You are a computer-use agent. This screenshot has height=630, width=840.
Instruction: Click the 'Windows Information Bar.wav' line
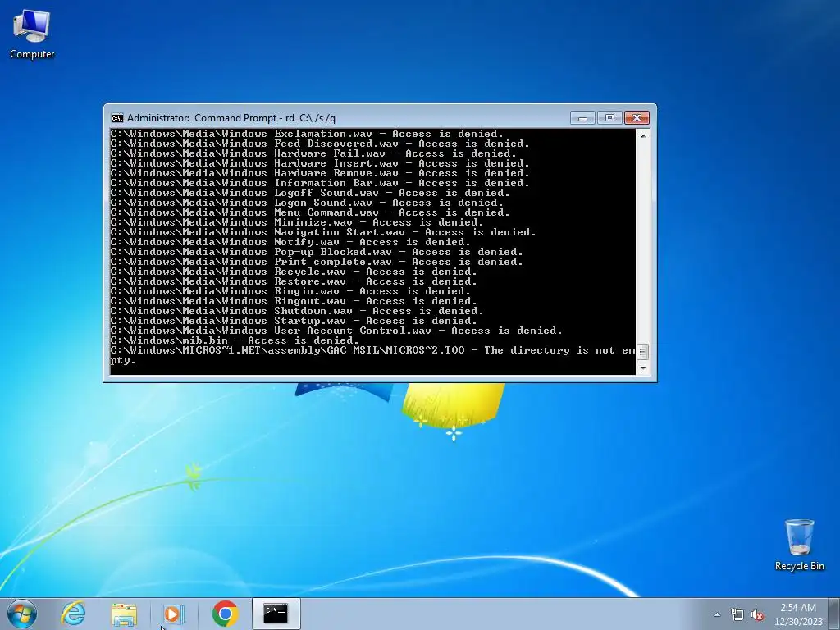[320, 183]
